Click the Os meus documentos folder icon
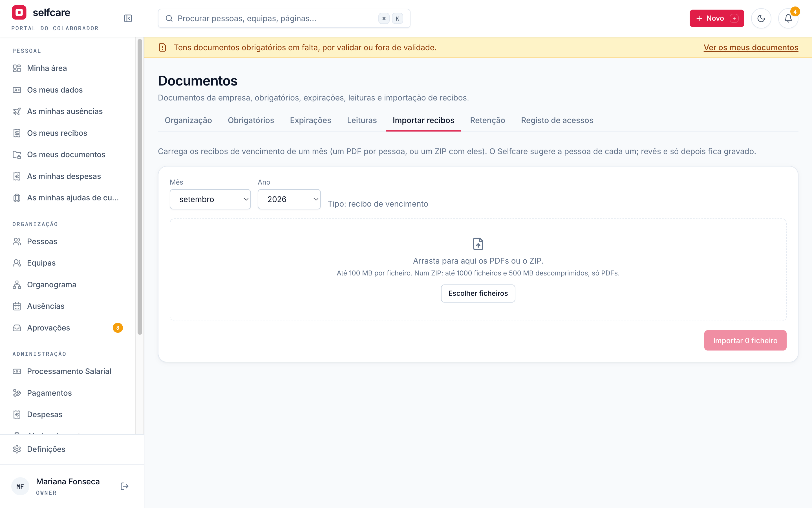This screenshot has width=812, height=508. click(17, 155)
